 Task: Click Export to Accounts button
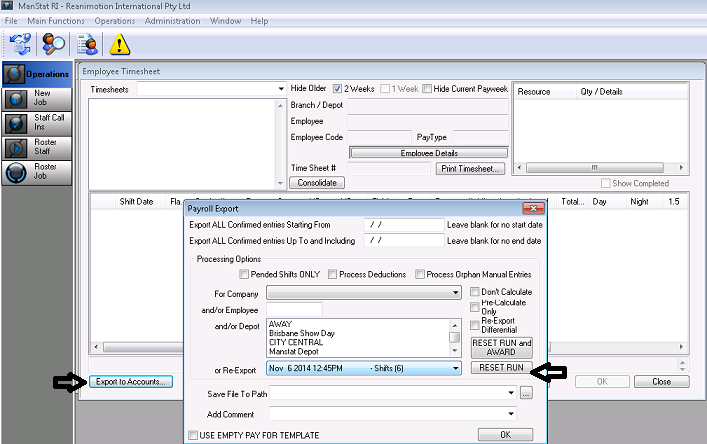coord(130,381)
